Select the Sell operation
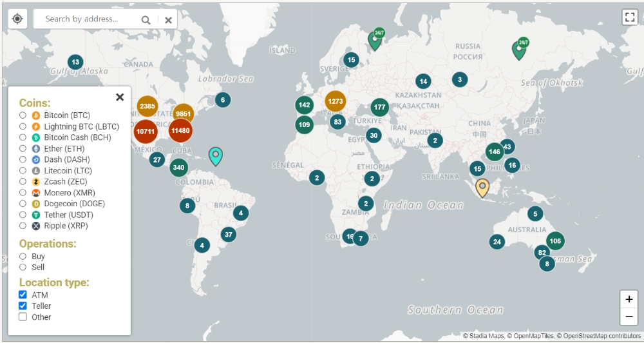This screenshot has height=343, width=644. [23, 268]
